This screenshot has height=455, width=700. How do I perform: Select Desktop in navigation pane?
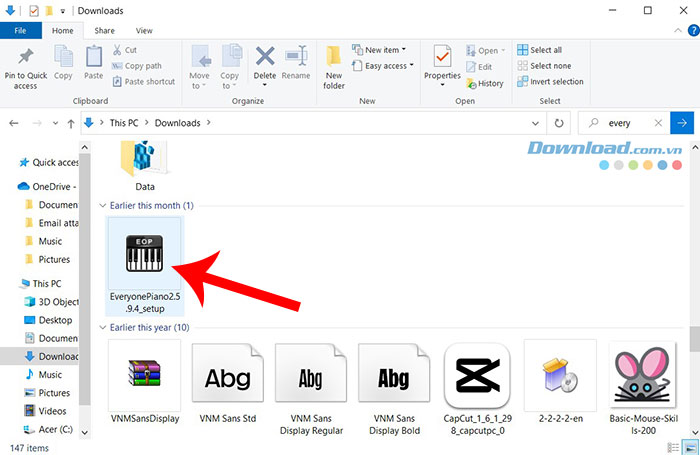click(x=55, y=320)
